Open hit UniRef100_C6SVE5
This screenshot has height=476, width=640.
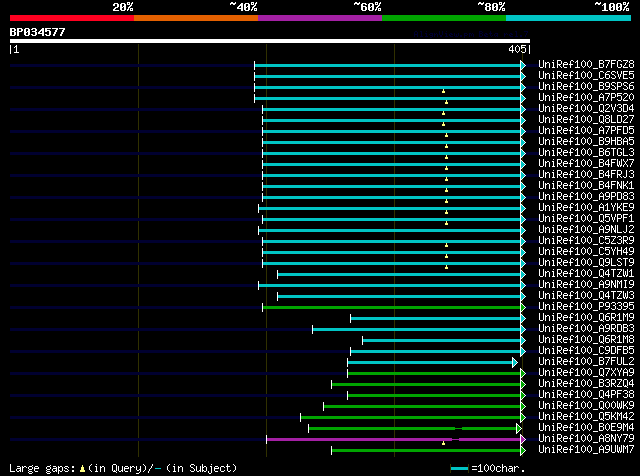pos(586,76)
